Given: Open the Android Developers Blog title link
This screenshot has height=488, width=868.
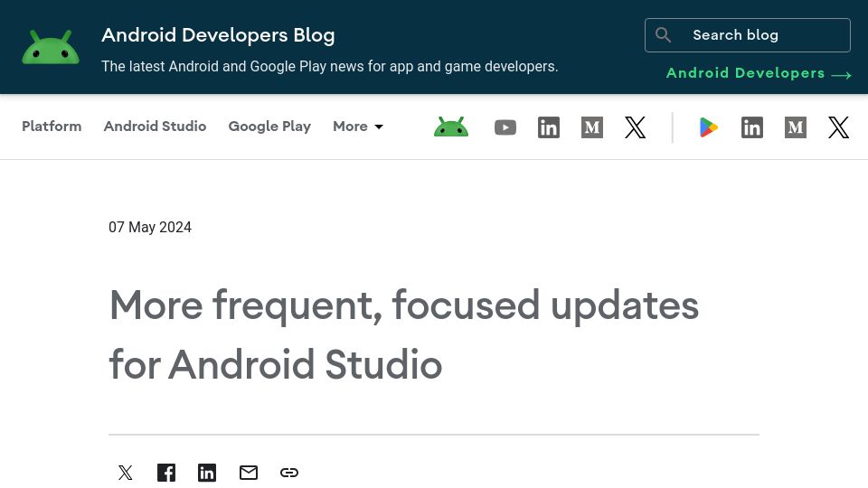Looking at the screenshot, I should (x=218, y=35).
